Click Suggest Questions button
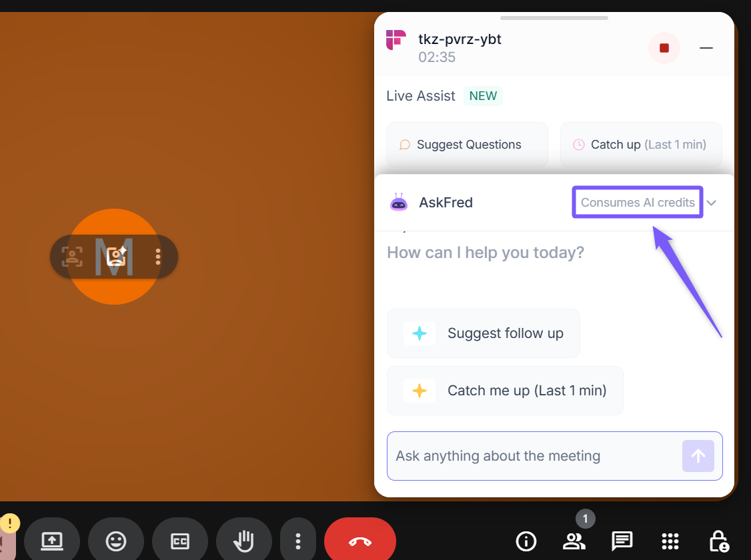 click(x=467, y=145)
